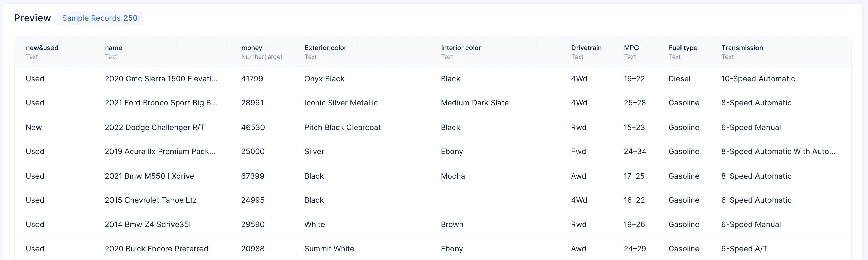Click the 2021 Ford Bronco Sport name cell

click(161, 103)
